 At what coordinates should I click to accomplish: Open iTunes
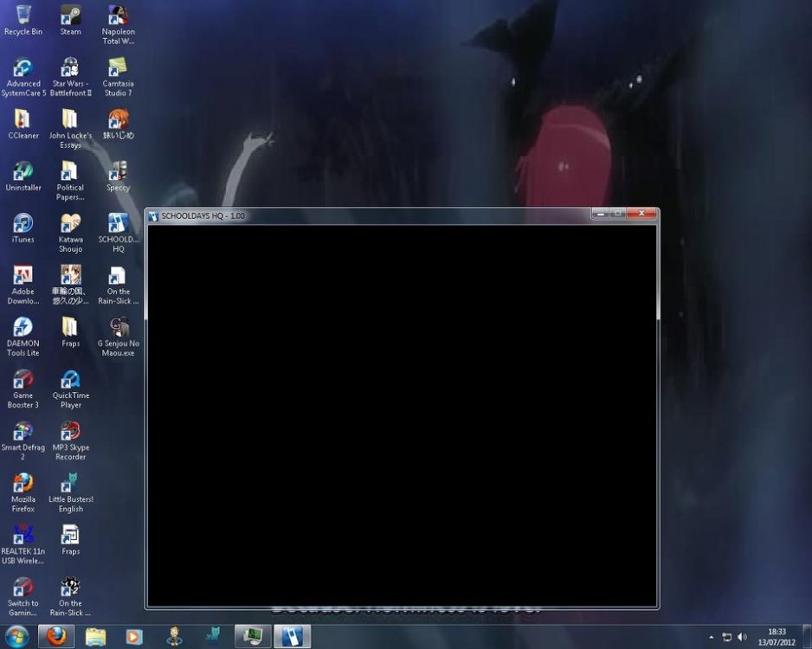pyautogui.click(x=23, y=225)
